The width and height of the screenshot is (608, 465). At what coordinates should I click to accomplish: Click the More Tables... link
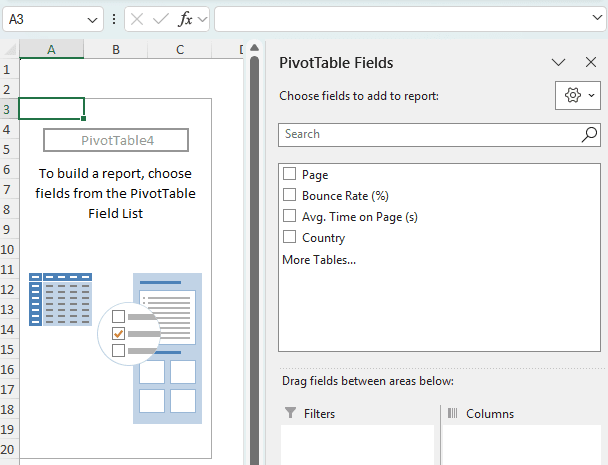(319, 260)
